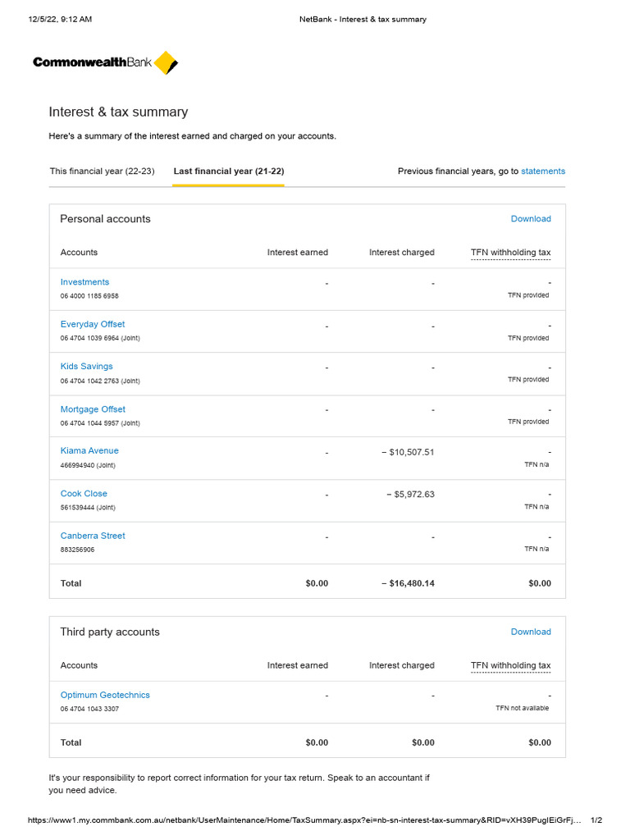
Task: Click the Personal accounts total interest charged
Action: (x=408, y=583)
